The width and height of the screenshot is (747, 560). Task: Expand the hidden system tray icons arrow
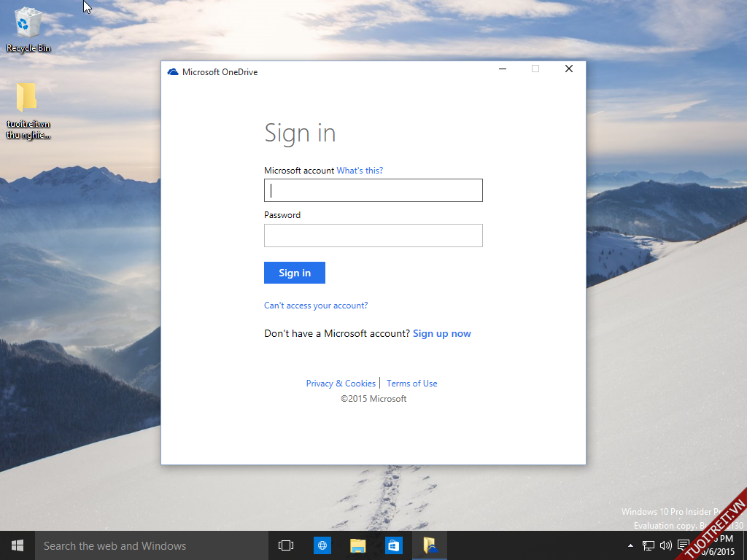(630, 545)
